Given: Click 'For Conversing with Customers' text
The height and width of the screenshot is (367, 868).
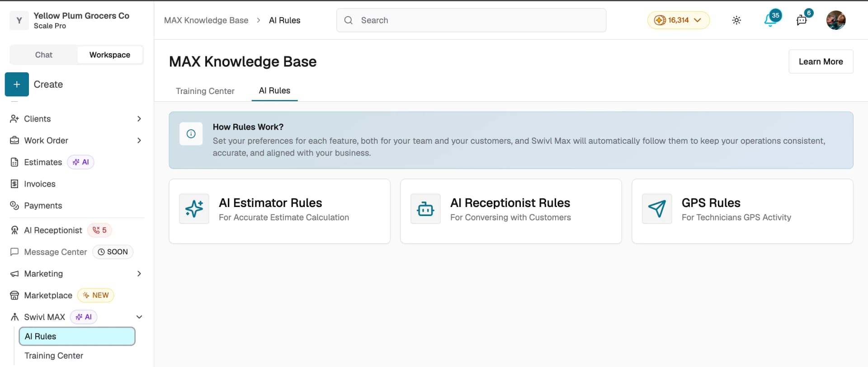Looking at the screenshot, I should (x=510, y=217).
